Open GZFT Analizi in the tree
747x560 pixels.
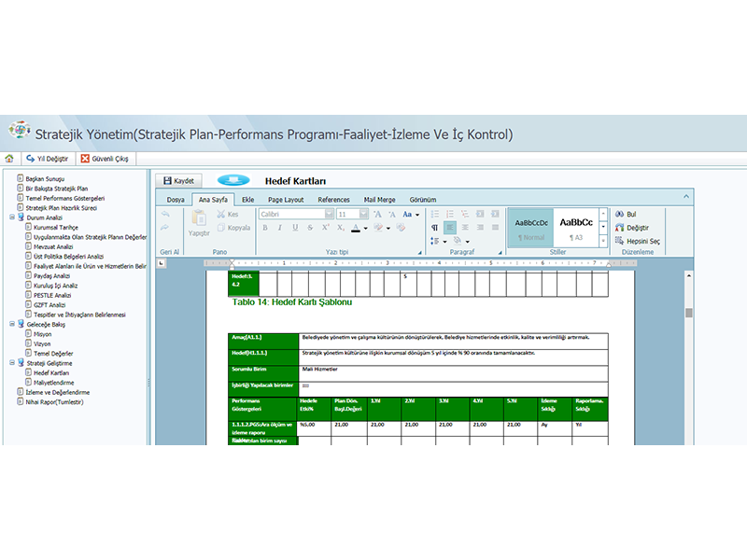click(49, 305)
